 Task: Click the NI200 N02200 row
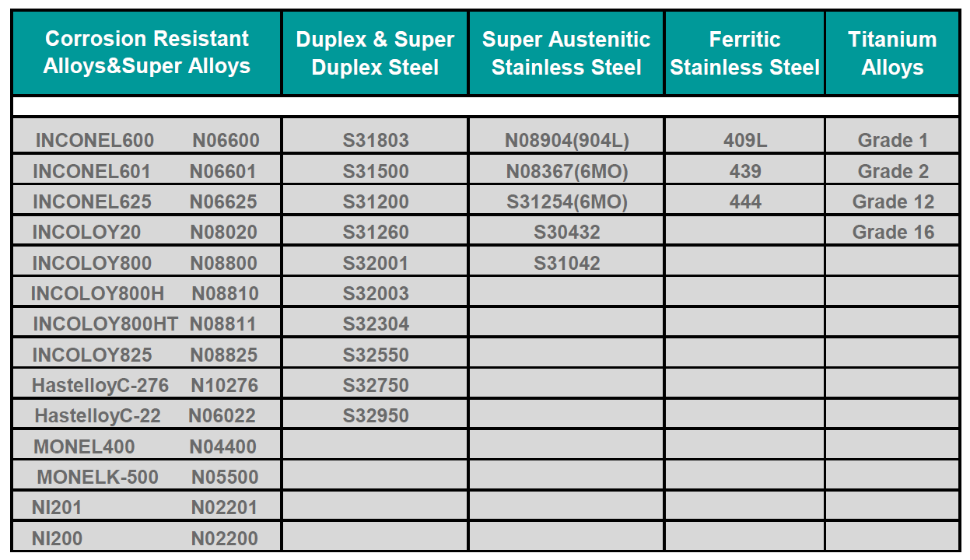pos(146,538)
